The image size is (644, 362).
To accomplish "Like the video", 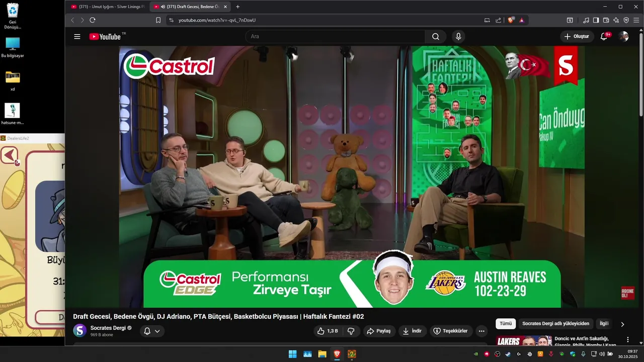I will (327, 331).
